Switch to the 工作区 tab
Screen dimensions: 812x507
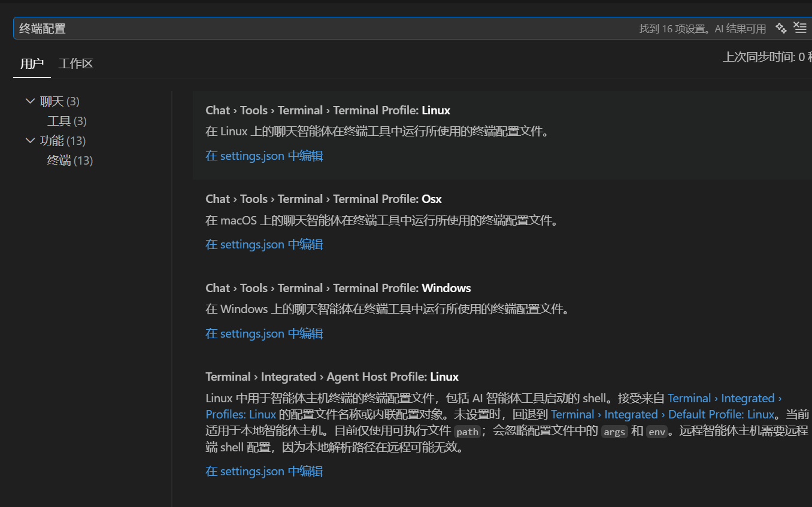pyautogui.click(x=75, y=64)
